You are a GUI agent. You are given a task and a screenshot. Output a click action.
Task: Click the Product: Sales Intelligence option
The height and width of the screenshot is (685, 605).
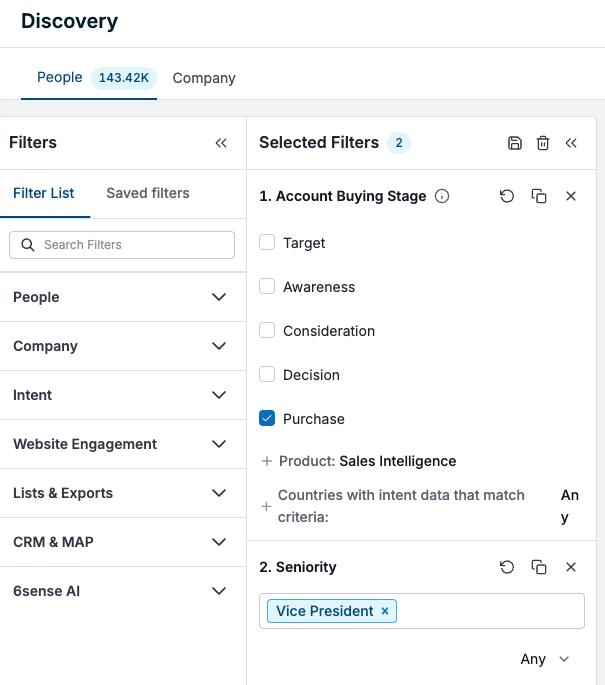(x=367, y=461)
